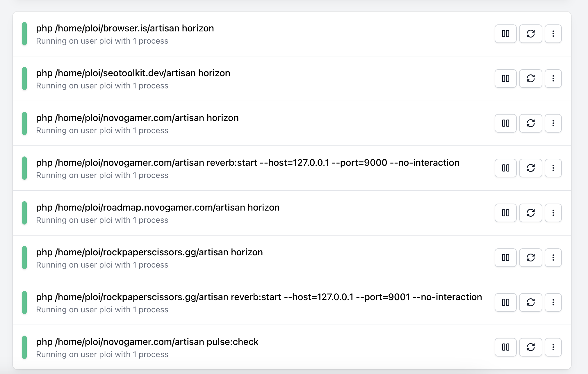Open options menu for pulse:check daemon
This screenshot has width=588, height=374.
[553, 347]
